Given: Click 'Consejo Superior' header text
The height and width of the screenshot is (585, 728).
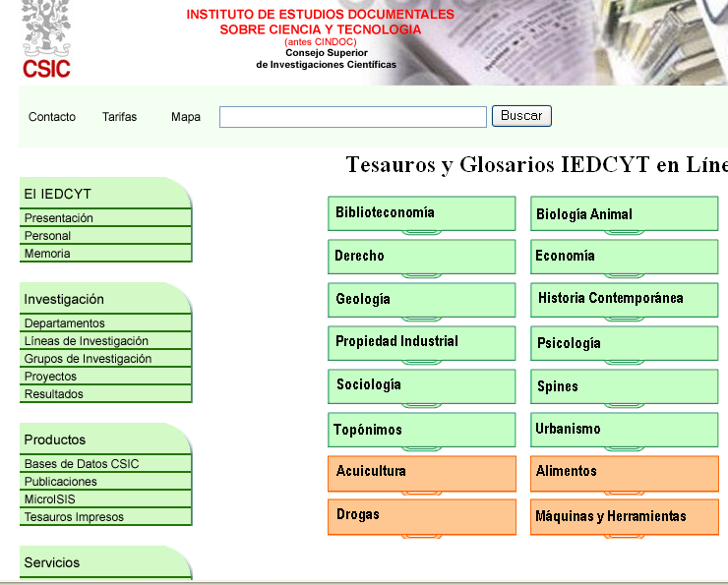Looking at the screenshot, I should click(x=327, y=53).
